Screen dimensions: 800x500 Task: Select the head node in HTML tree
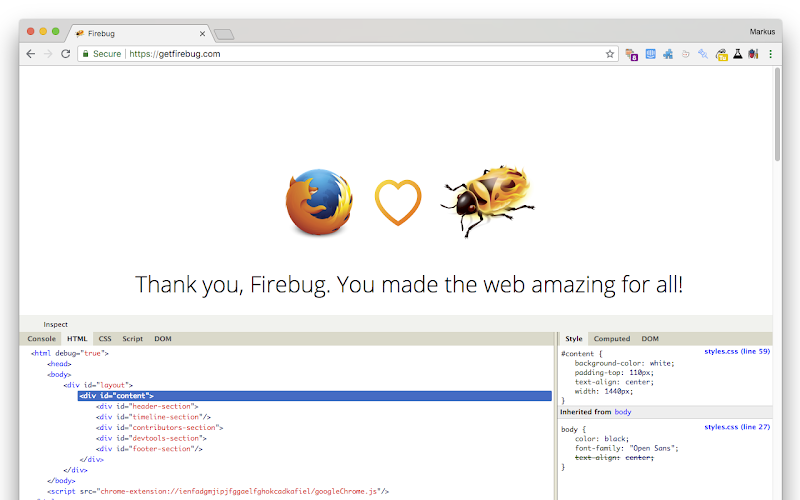click(x=59, y=364)
